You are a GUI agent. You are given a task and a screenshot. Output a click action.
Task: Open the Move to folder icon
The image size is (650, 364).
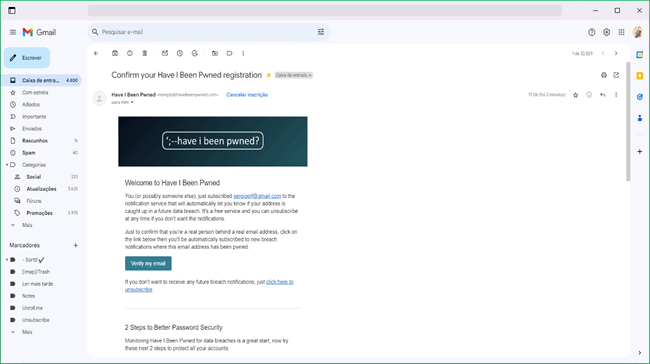(x=215, y=53)
